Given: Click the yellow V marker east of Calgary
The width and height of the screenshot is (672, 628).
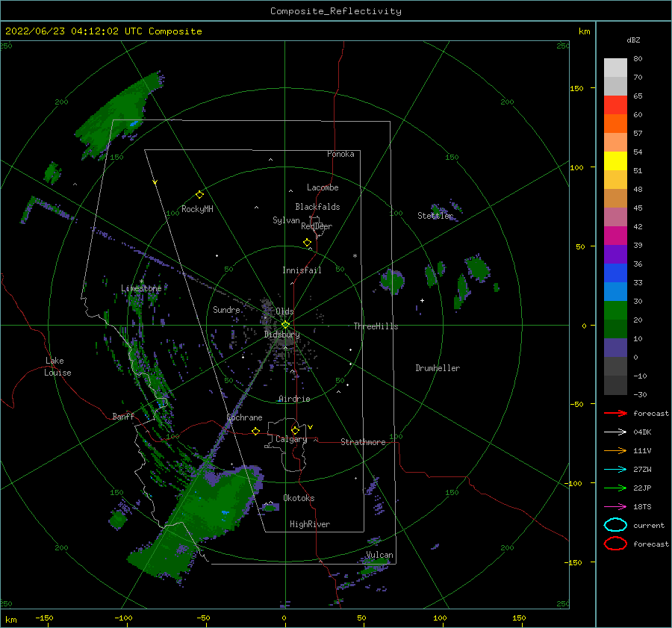Looking at the screenshot, I should 310,427.
